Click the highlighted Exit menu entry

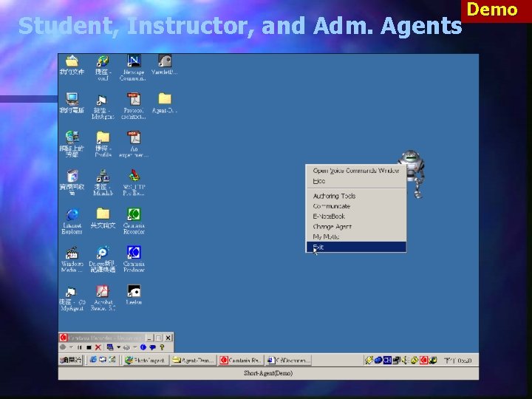pyautogui.click(x=356, y=247)
